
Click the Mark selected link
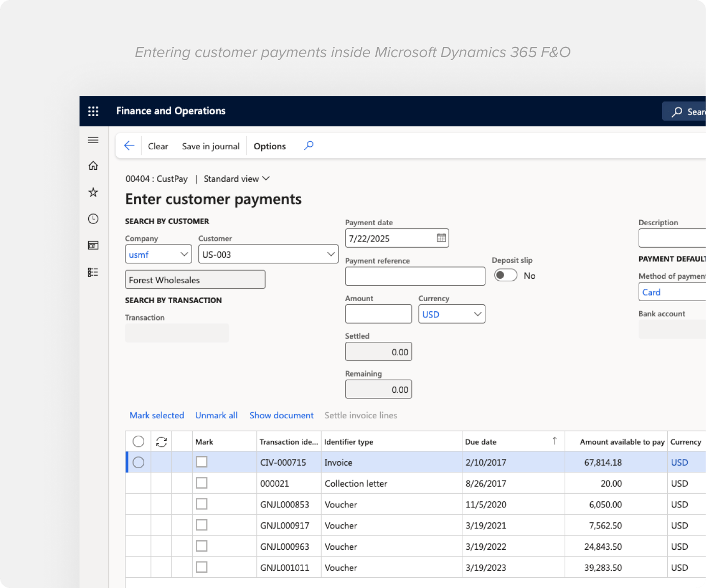click(x=156, y=415)
